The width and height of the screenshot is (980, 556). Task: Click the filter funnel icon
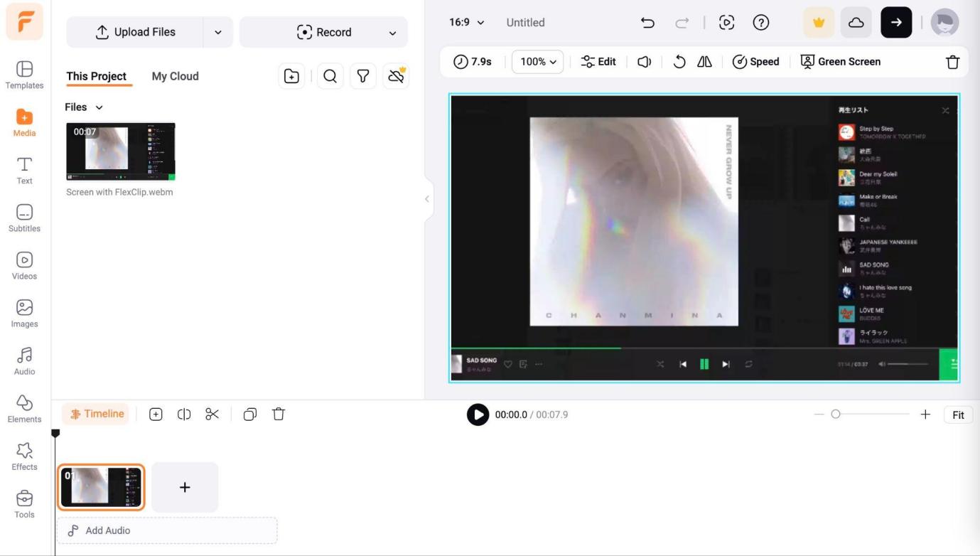(x=363, y=76)
